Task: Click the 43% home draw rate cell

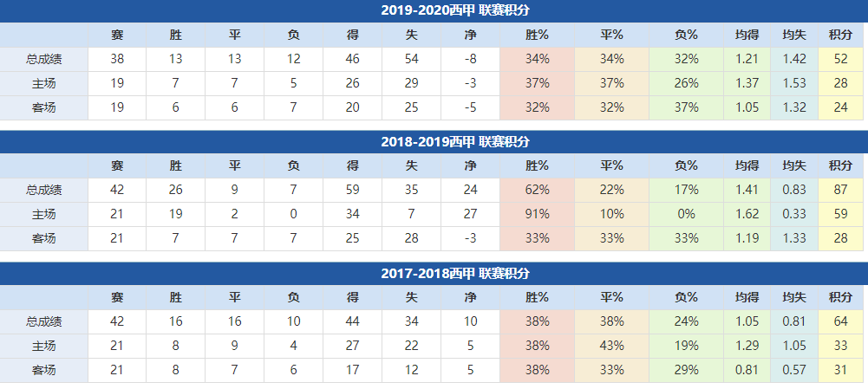Action: pyautogui.click(x=610, y=346)
